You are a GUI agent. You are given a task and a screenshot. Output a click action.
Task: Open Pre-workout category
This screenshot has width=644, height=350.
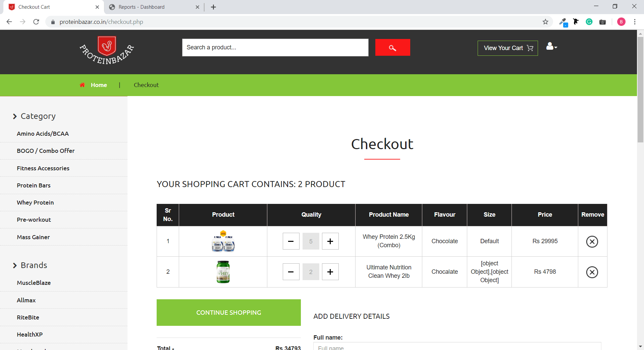[x=34, y=220]
